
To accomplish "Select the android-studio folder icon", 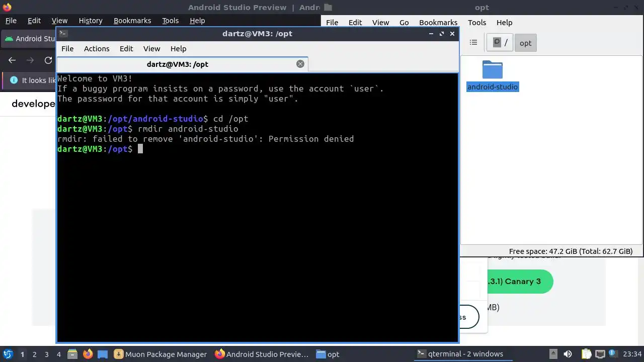I will point(492,70).
